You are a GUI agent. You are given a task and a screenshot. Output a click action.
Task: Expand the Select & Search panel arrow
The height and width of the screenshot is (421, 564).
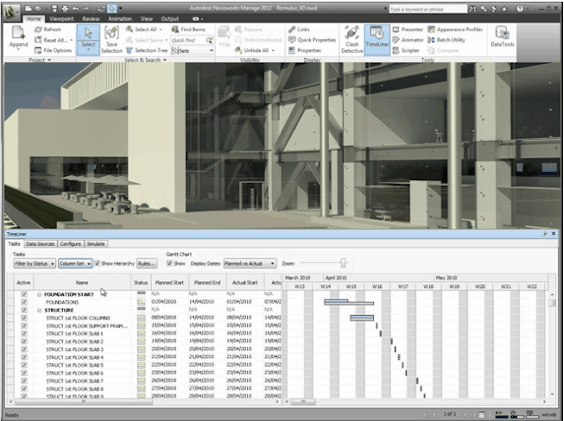click(x=165, y=60)
